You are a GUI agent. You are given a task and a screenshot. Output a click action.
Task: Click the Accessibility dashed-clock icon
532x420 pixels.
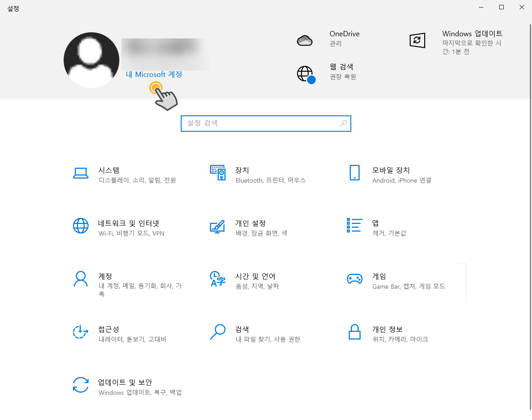coord(80,332)
